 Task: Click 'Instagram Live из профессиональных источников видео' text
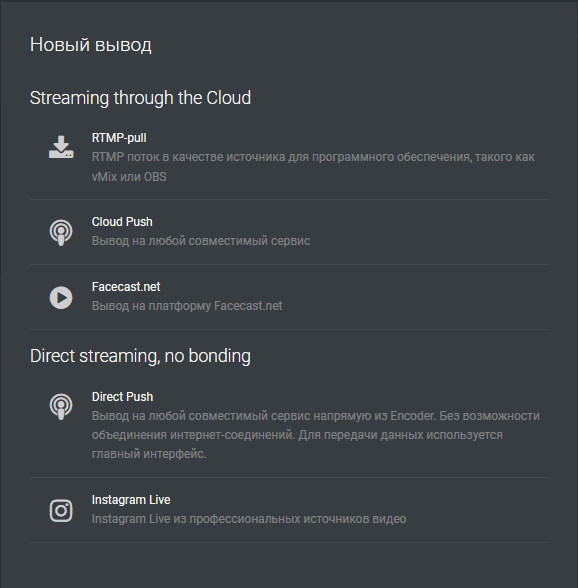(x=249, y=519)
